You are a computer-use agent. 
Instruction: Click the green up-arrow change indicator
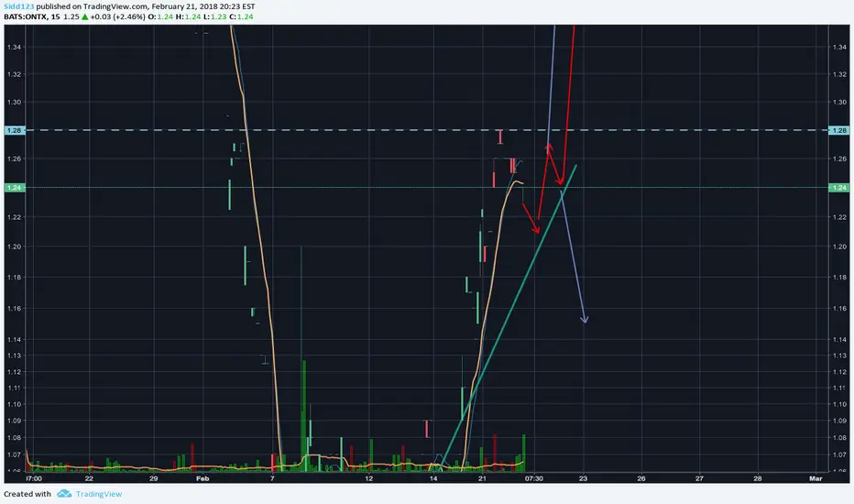coord(84,16)
